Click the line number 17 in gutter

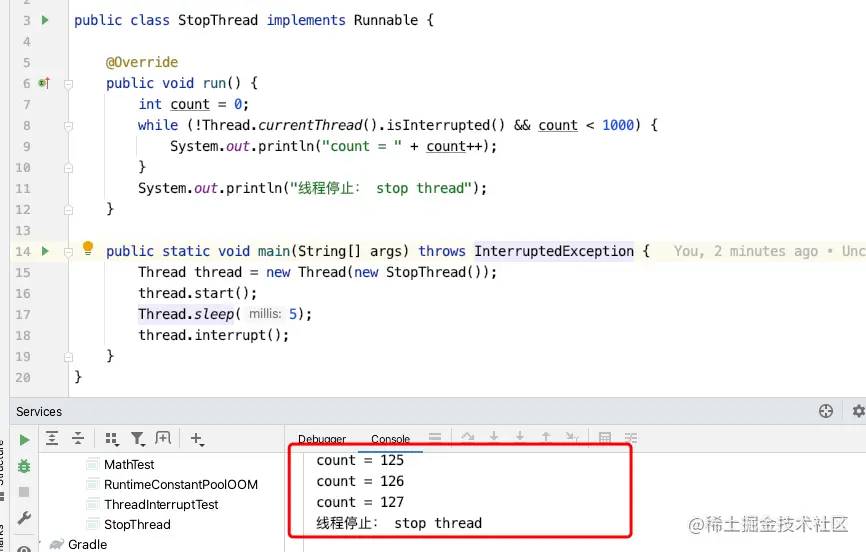coord(23,315)
